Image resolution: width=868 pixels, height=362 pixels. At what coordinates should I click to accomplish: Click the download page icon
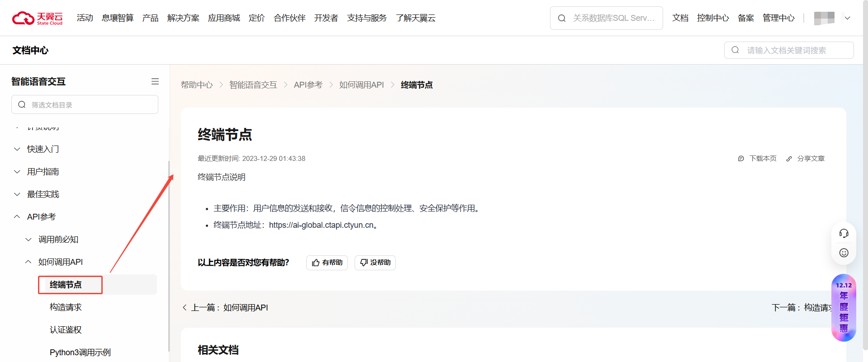[741, 159]
